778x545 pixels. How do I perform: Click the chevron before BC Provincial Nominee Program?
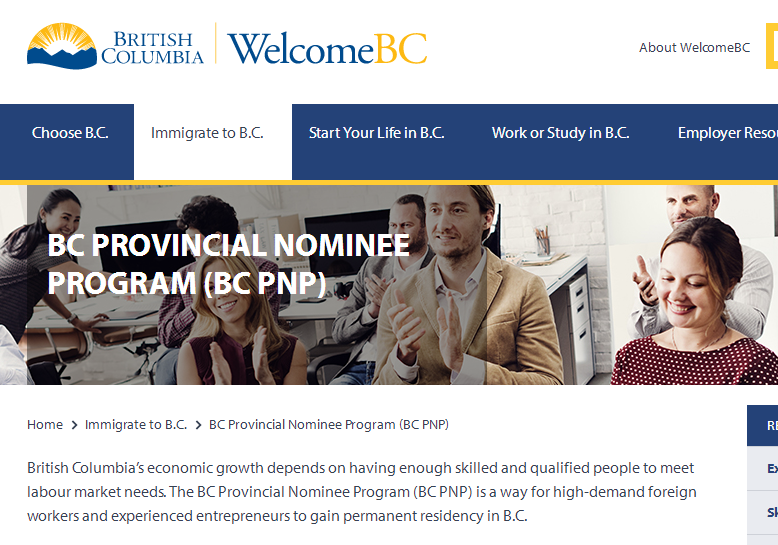coord(198,425)
